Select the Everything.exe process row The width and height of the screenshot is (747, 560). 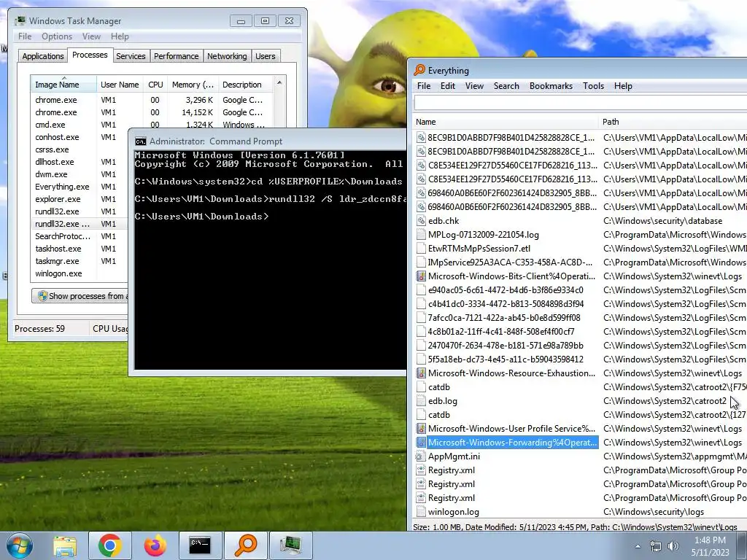click(x=80, y=187)
